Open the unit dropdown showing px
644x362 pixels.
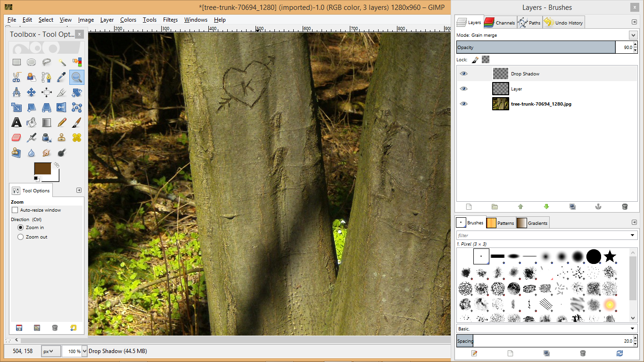pos(50,351)
